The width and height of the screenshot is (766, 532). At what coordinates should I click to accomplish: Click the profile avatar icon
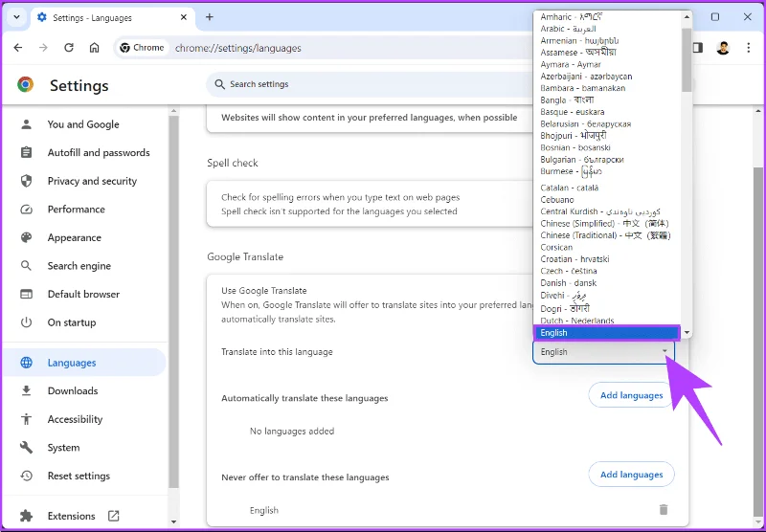(x=723, y=47)
